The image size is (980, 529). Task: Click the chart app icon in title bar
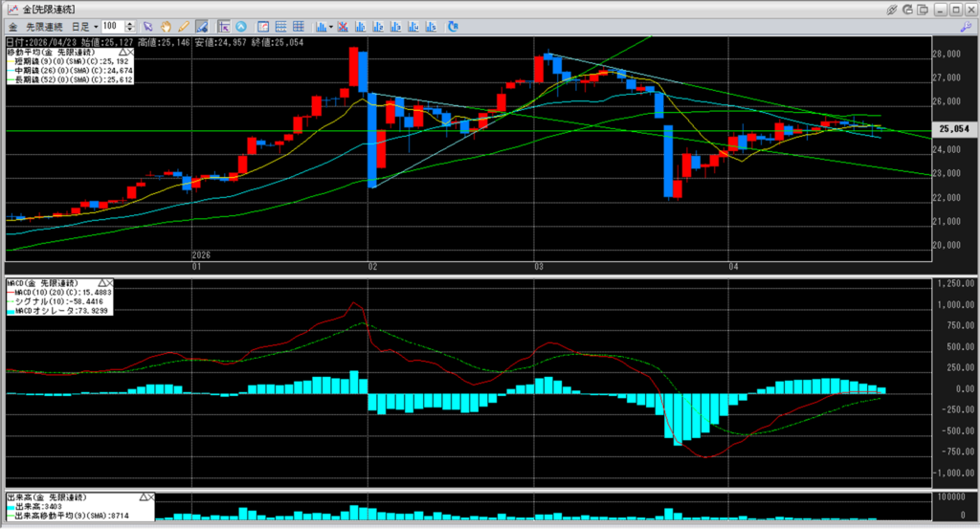coord(12,10)
